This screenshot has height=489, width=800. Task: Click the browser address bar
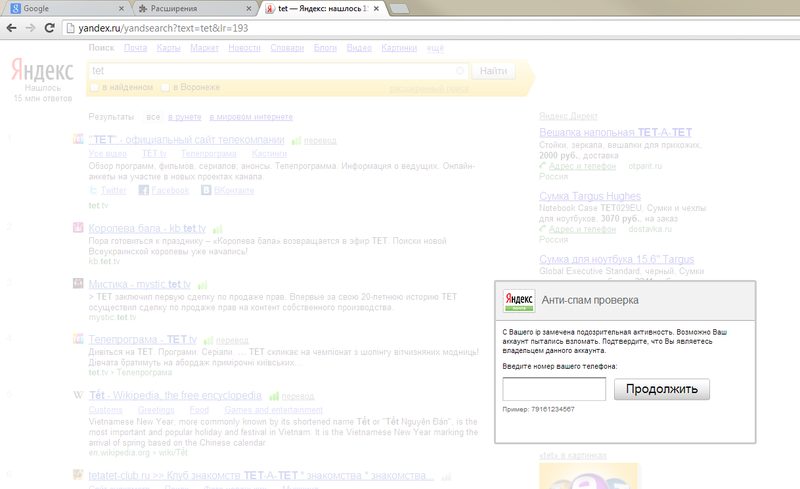429,28
